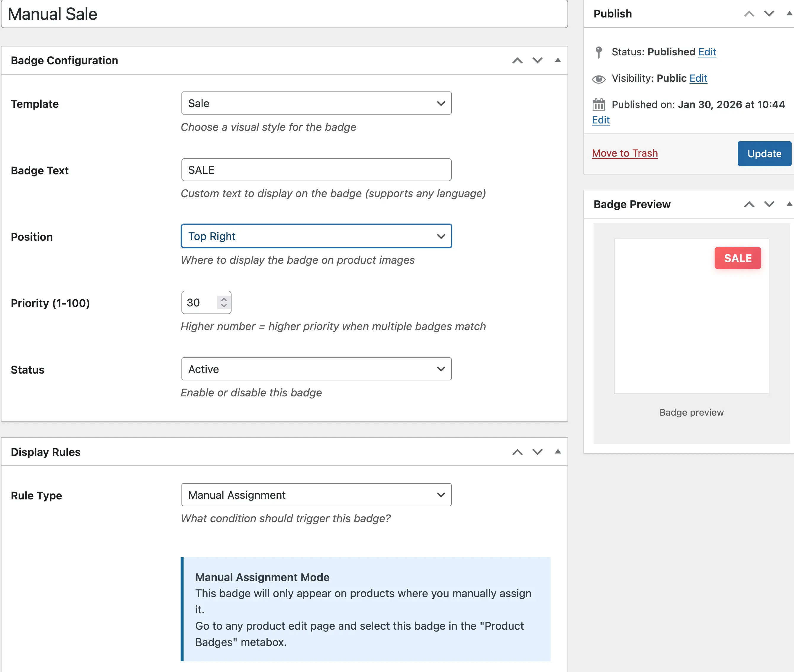Click the Update button
Viewport: 794px width, 672px height.
click(764, 154)
